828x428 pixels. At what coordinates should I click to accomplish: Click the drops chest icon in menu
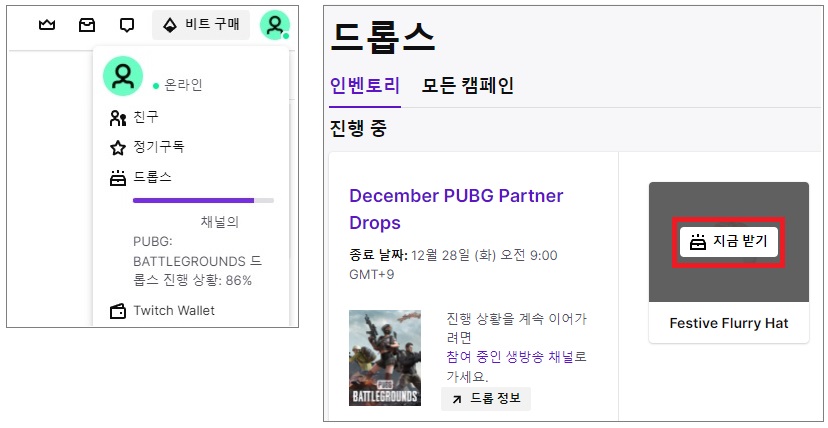[x=118, y=178]
